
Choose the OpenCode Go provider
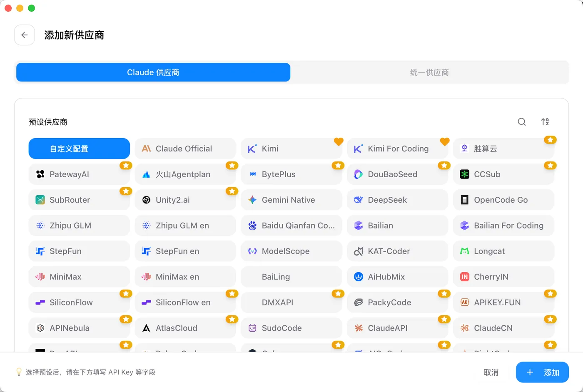coord(504,200)
